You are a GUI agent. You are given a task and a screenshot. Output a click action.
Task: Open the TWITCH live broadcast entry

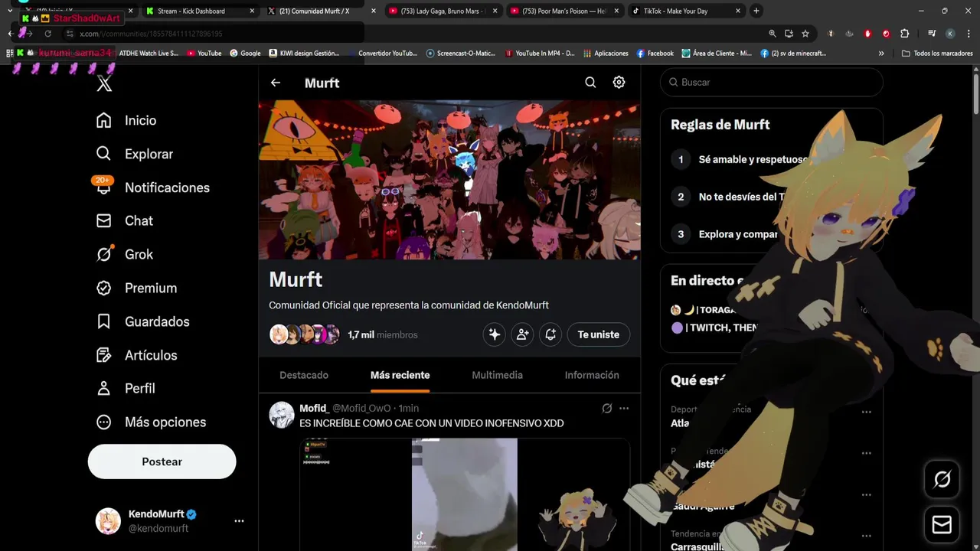[x=714, y=328]
